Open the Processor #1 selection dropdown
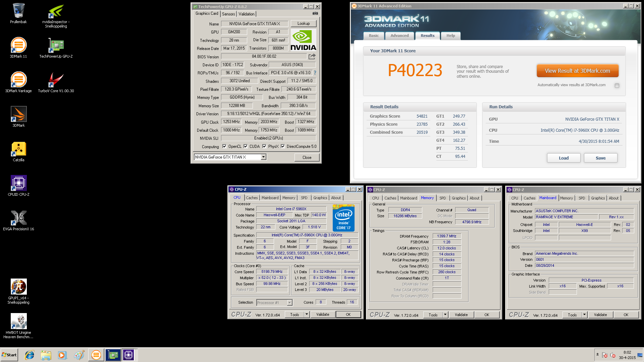 point(290,303)
